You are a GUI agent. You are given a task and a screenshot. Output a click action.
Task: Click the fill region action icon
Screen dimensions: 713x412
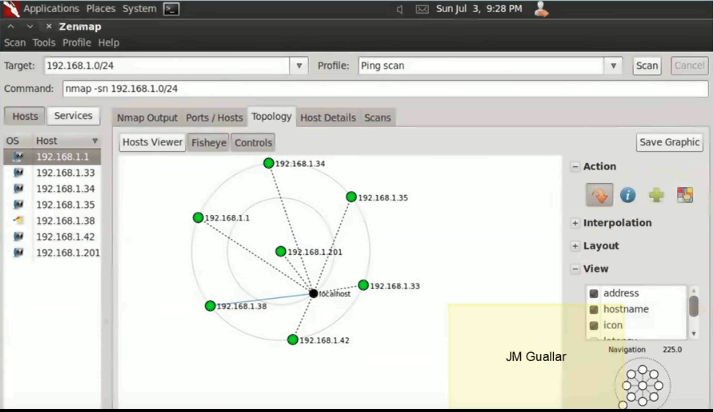tap(685, 195)
